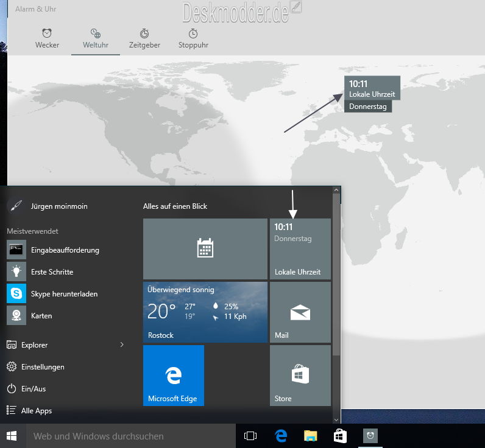Launch Edge from the taskbar
The image size is (485, 448).
[x=281, y=436]
